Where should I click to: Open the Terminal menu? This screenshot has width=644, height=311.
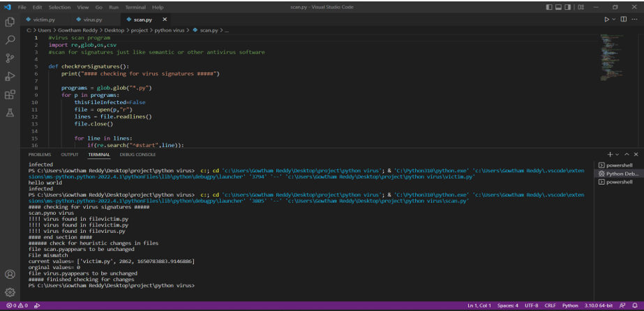pos(135,8)
